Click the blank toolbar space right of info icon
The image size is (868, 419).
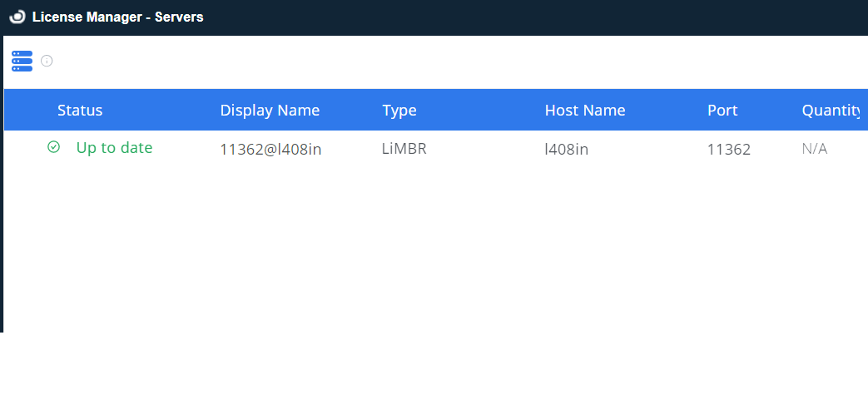[416, 62]
